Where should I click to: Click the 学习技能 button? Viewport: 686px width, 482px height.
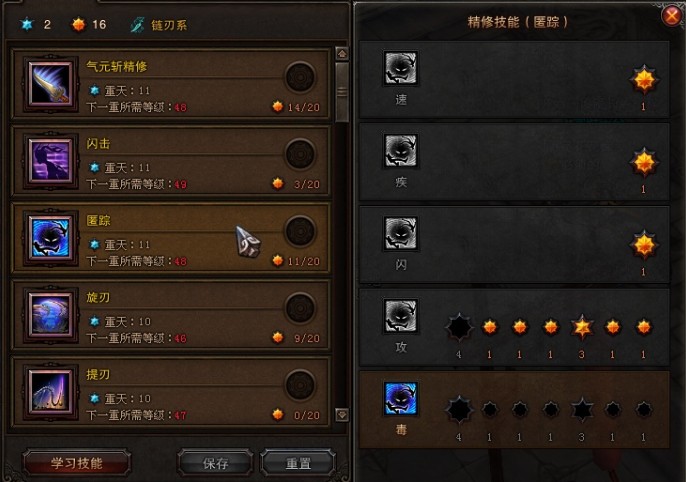pyautogui.click(x=77, y=463)
